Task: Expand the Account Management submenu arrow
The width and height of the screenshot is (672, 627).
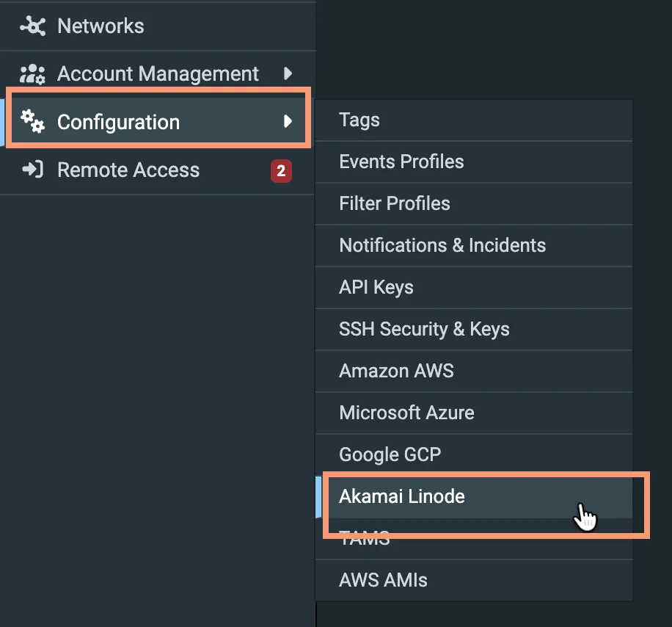Action: click(288, 73)
